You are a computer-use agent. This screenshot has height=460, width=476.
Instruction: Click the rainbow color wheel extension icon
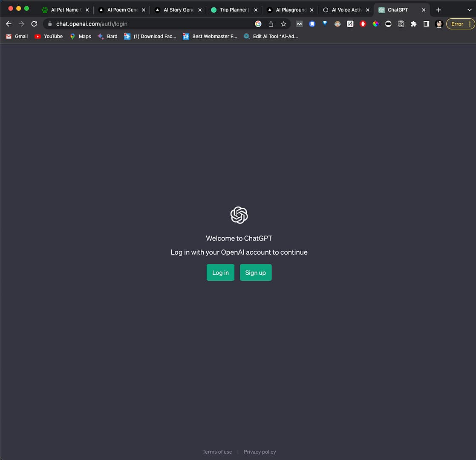point(375,24)
